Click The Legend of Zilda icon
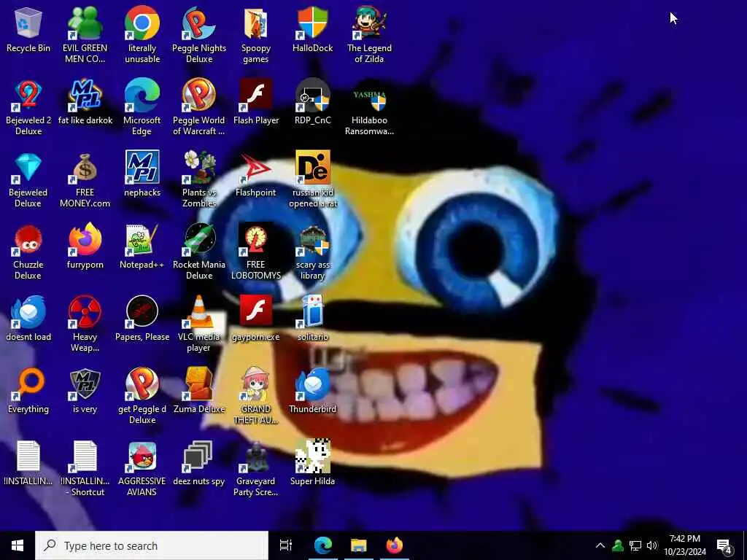 [x=369, y=24]
